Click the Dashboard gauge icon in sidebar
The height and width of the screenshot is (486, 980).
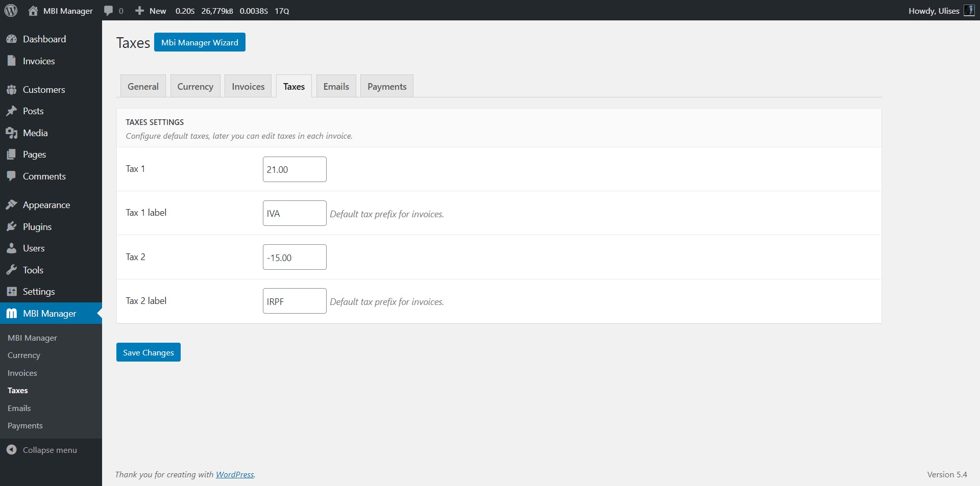11,39
